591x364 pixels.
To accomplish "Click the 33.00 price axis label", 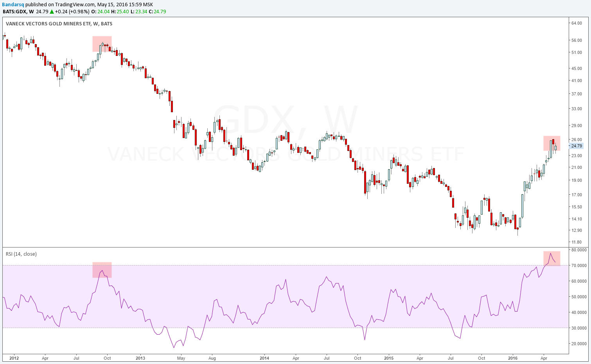I will coord(577,109).
